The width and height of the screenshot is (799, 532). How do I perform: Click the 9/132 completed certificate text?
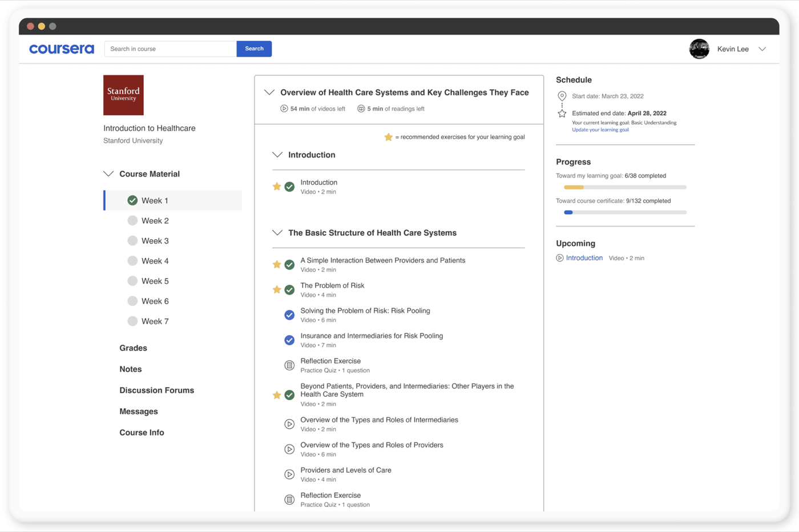[x=648, y=201]
